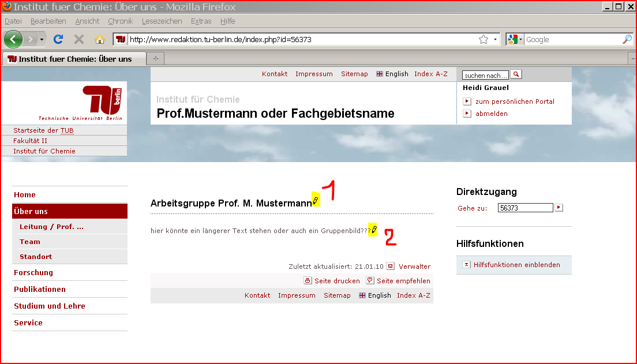Click the Firefox reload page icon

click(x=58, y=39)
